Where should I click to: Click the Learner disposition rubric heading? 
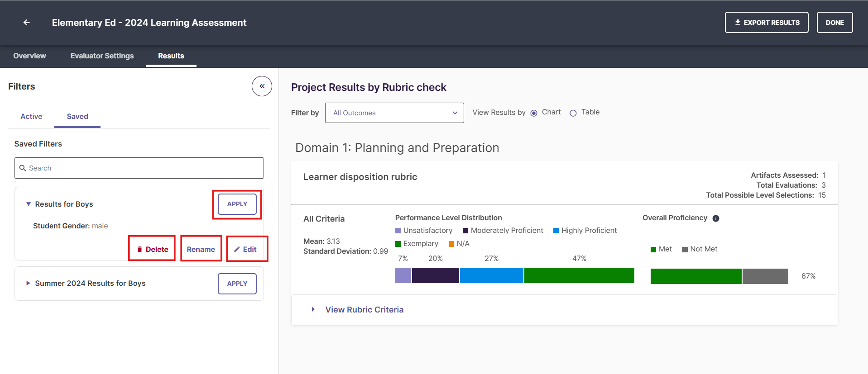tap(360, 177)
